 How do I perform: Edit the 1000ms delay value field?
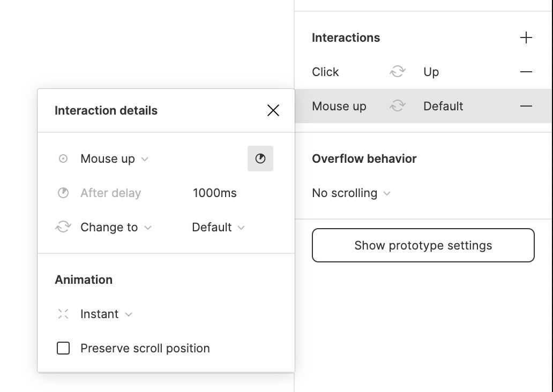(215, 193)
